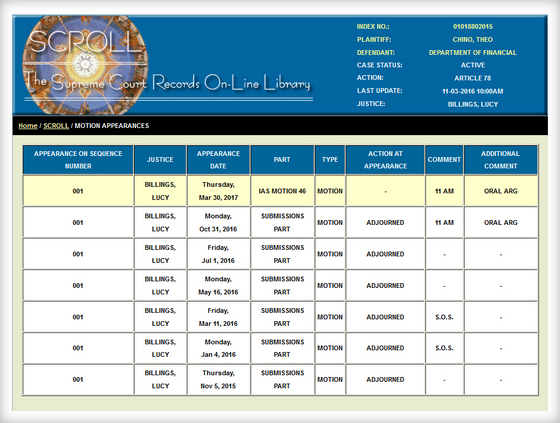Click the plaintiff name CHINO, THEO

point(473,39)
